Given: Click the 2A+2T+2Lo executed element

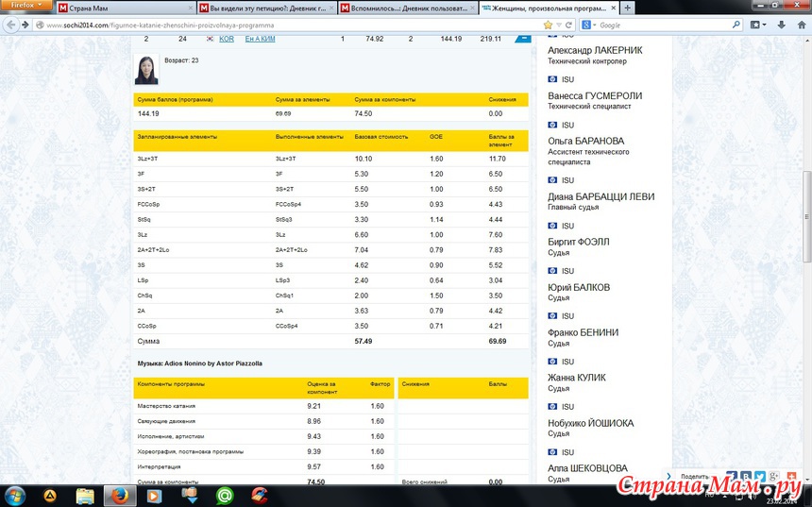Looking at the screenshot, I should (291, 249).
